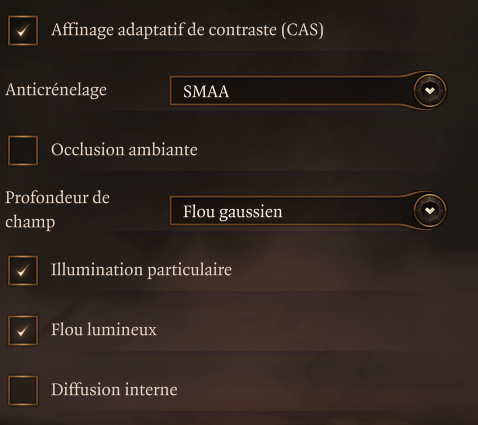
Task: Click the Flou gaussien value text
Action: coord(233,212)
